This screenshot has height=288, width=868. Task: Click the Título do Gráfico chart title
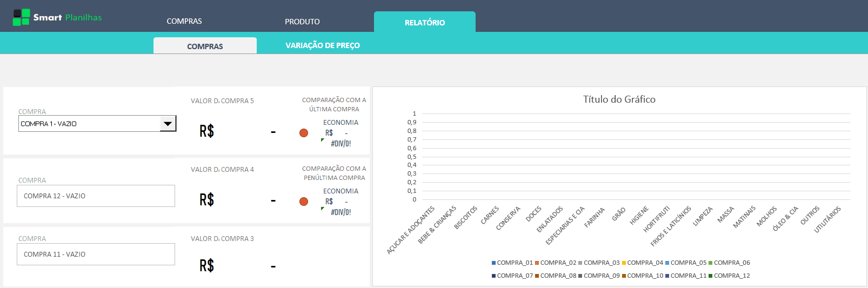pos(619,99)
